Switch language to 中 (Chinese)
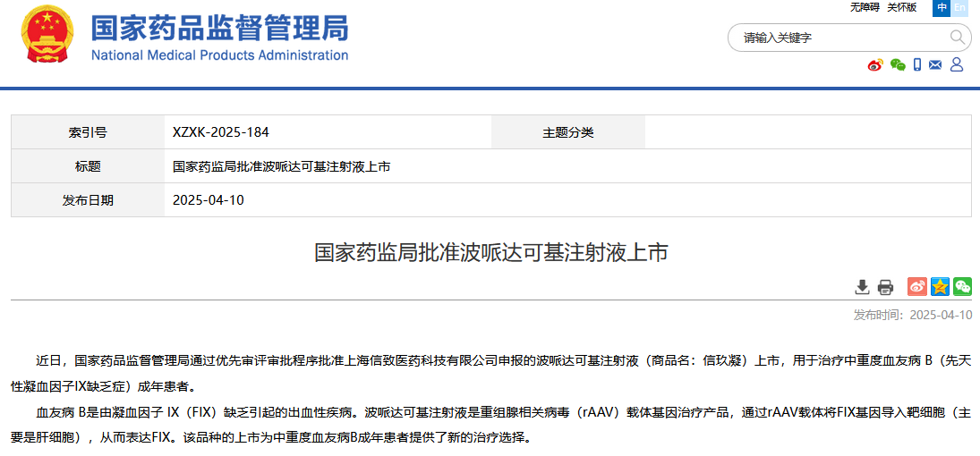The image size is (980, 456). coord(942,7)
